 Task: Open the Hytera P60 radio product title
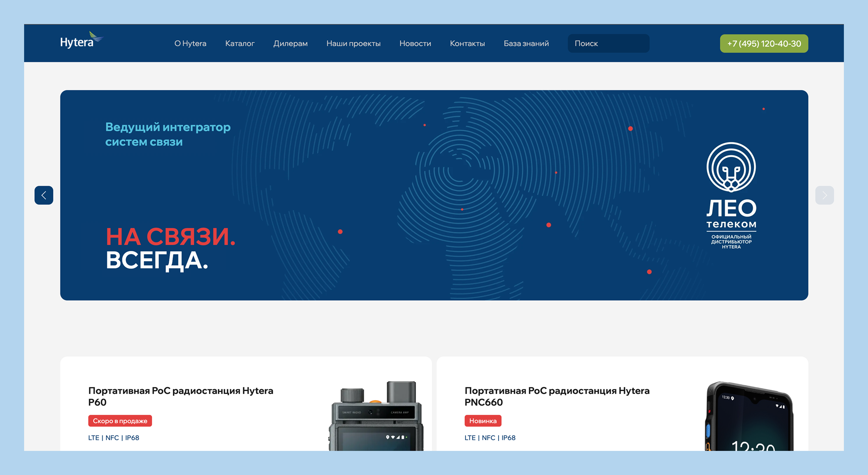[x=180, y=396]
